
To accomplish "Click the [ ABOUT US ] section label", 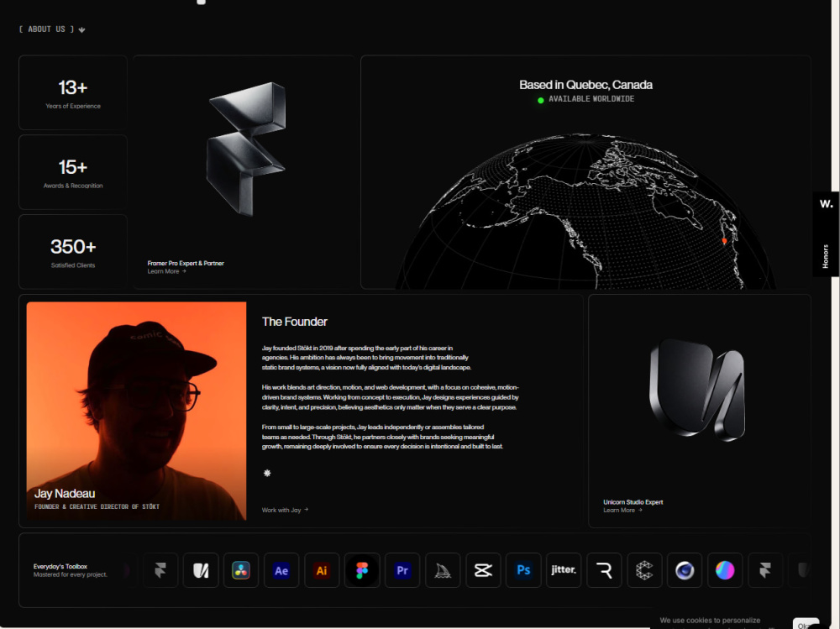I will pos(46,29).
